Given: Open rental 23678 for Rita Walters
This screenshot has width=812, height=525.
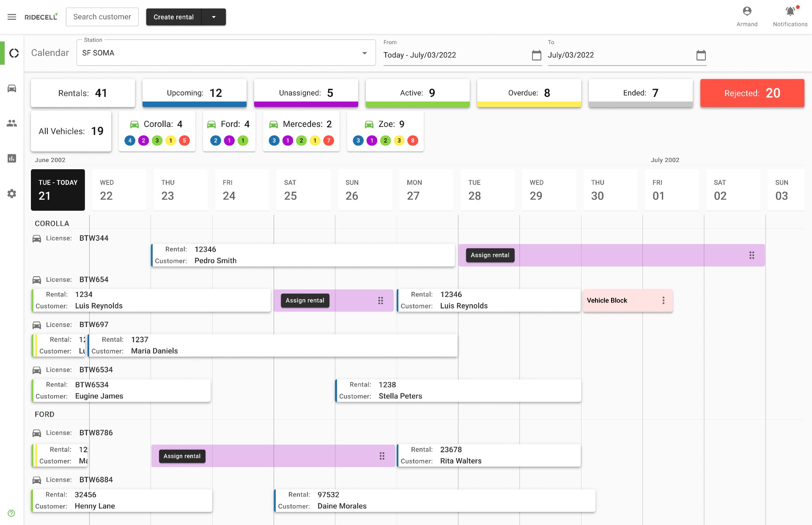Looking at the screenshot, I should (x=489, y=456).
